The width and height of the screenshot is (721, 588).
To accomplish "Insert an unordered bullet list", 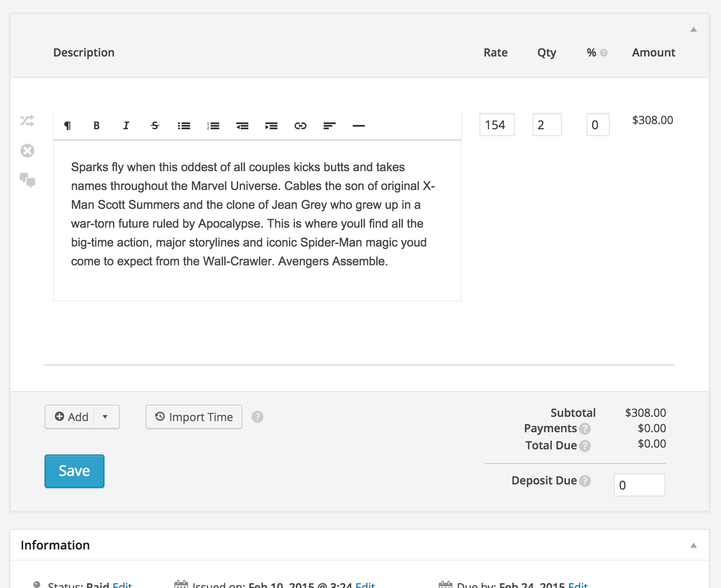I will 184,125.
